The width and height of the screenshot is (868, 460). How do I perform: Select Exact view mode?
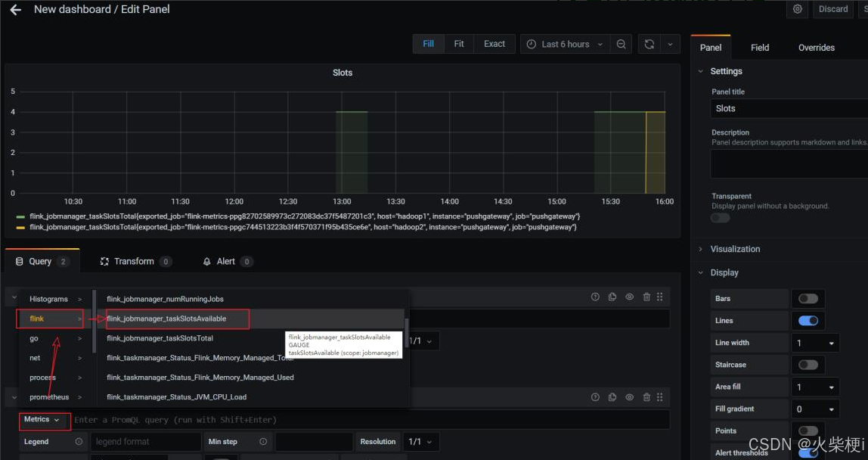point(494,44)
